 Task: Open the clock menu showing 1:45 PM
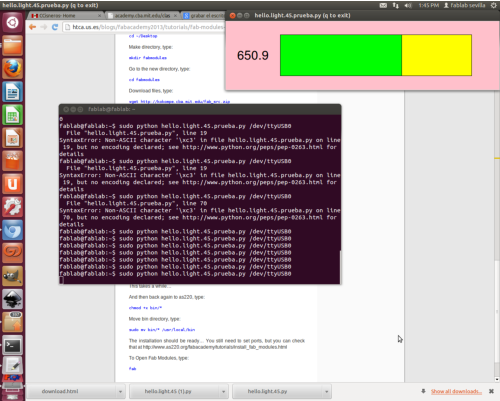pyautogui.click(x=429, y=5)
